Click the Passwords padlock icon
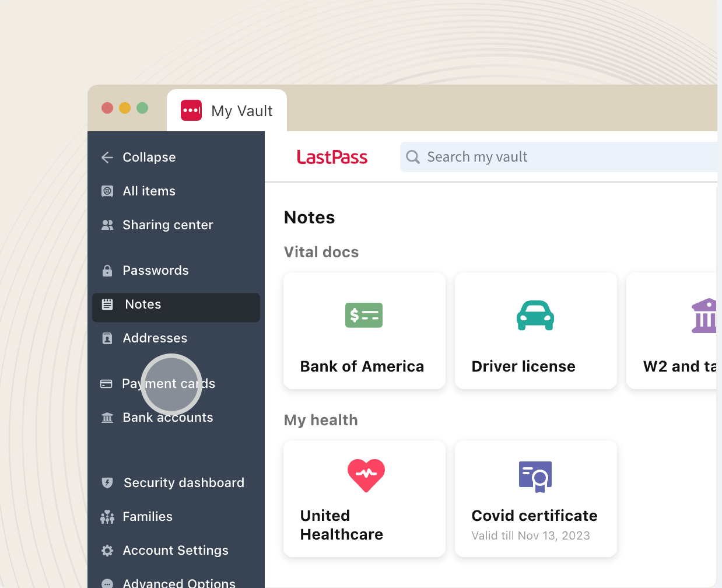This screenshot has width=722, height=588. [x=107, y=271]
